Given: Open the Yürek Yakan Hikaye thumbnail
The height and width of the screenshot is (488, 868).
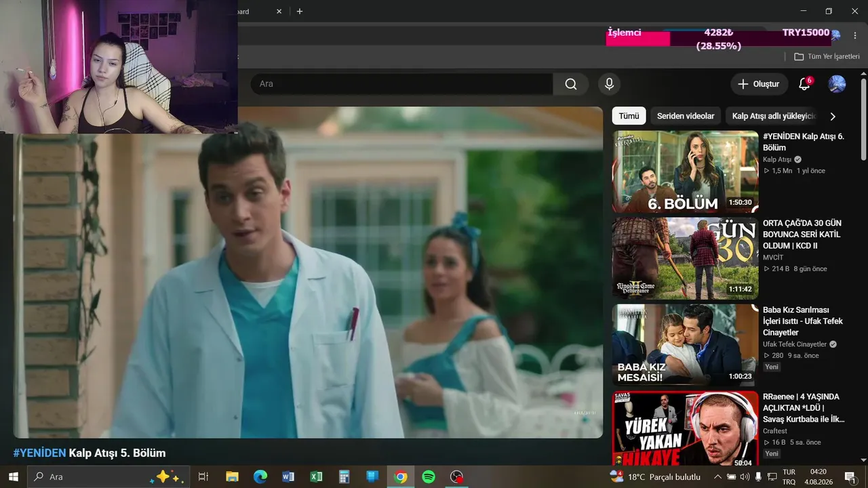Looking at the screenshot, I should pyautogui.click(x=685, y=428).
